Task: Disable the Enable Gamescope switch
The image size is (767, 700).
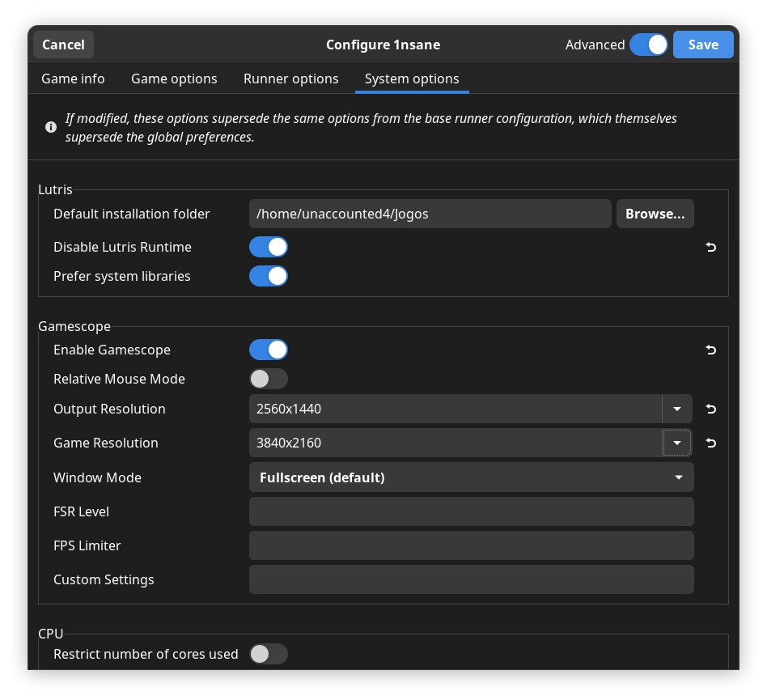Action: [269, 350]
